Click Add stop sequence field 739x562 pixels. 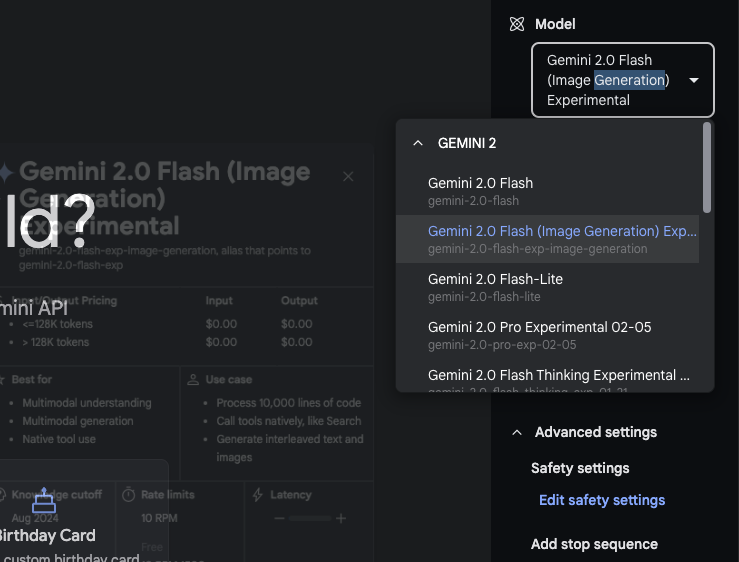[x=594, y=544]
